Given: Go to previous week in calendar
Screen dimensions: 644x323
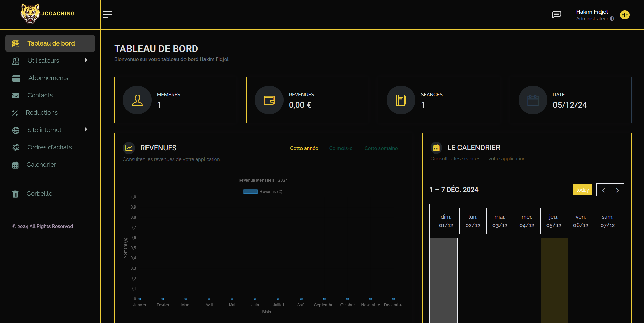Looking at the screenshot, I should click(603, 190).
